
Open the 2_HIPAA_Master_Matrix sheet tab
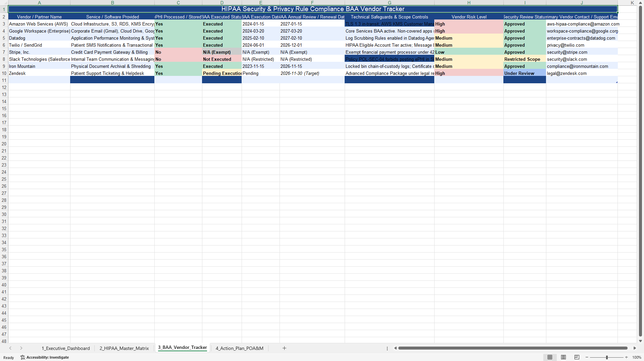pos(124,348)
